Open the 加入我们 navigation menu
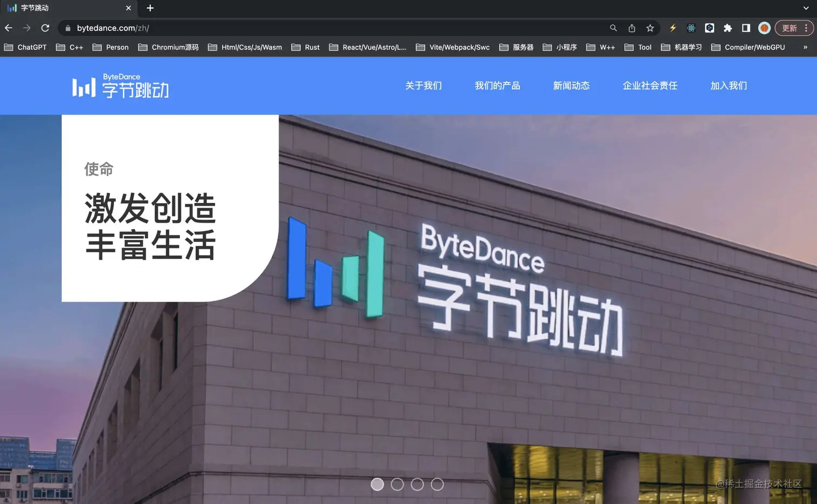The width and height of the screenshot is (817, 504). 729,86
